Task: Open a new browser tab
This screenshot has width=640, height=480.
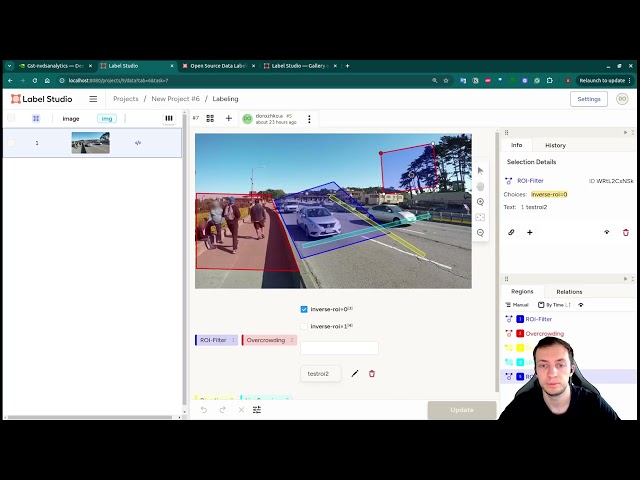Action: (347, 66)
